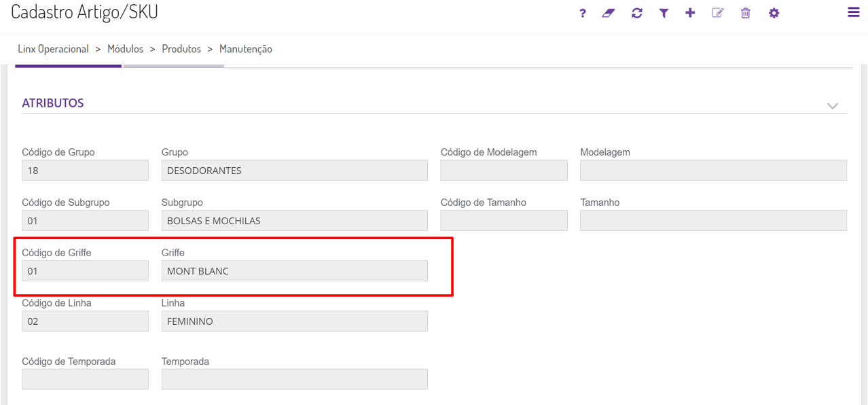This screenshot has height=405, width=868.
Task: Select the second gray tab
Action: 173,65
